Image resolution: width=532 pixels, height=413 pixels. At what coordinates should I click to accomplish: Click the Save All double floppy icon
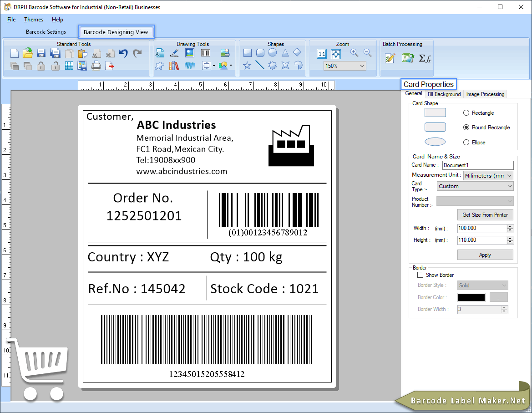click(55, 53)
